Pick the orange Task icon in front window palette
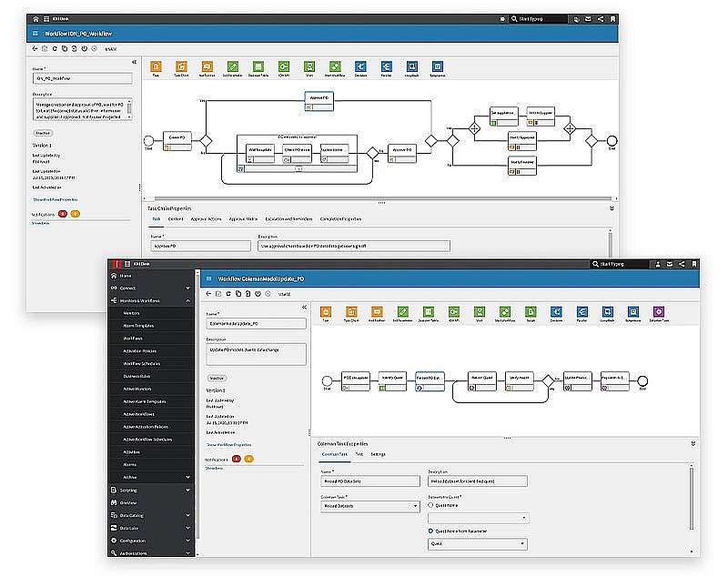Viewport: 728px width, 587px height. [326, 310]
